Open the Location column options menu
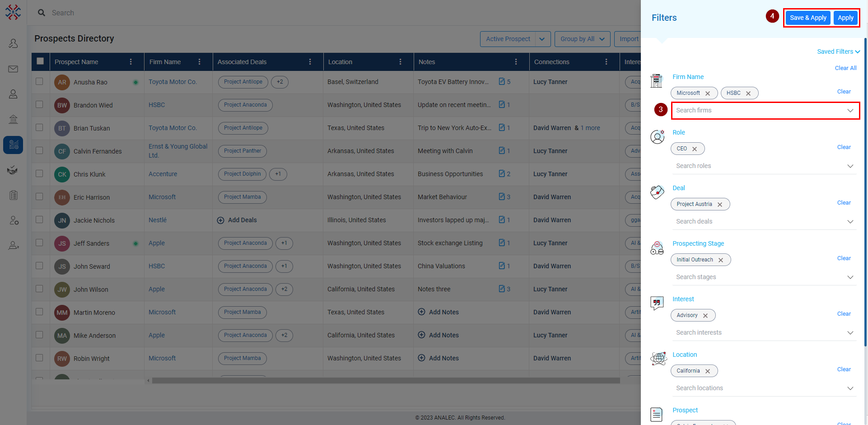Screen dimensions: 868x425 tap(401, 62)
